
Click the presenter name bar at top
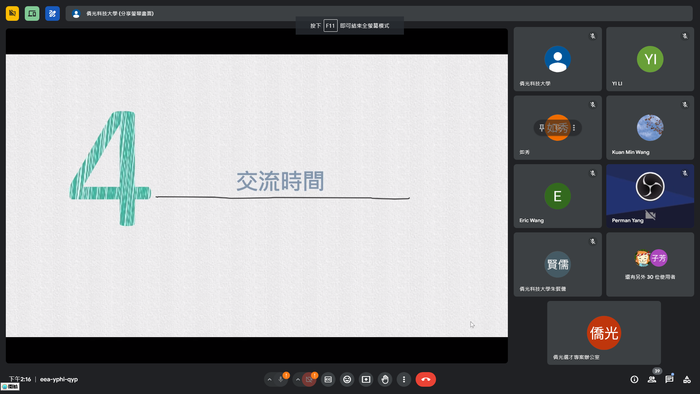[x=379, y=13]
